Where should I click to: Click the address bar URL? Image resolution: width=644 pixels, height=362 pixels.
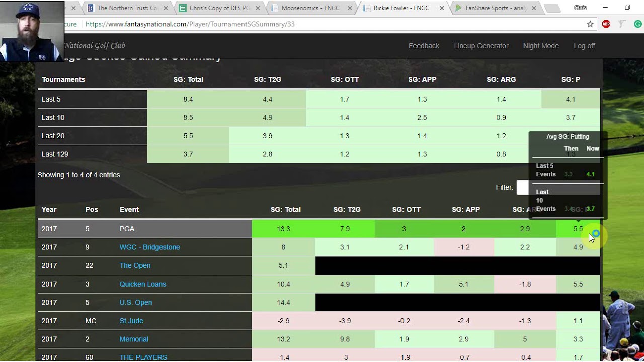190,24
